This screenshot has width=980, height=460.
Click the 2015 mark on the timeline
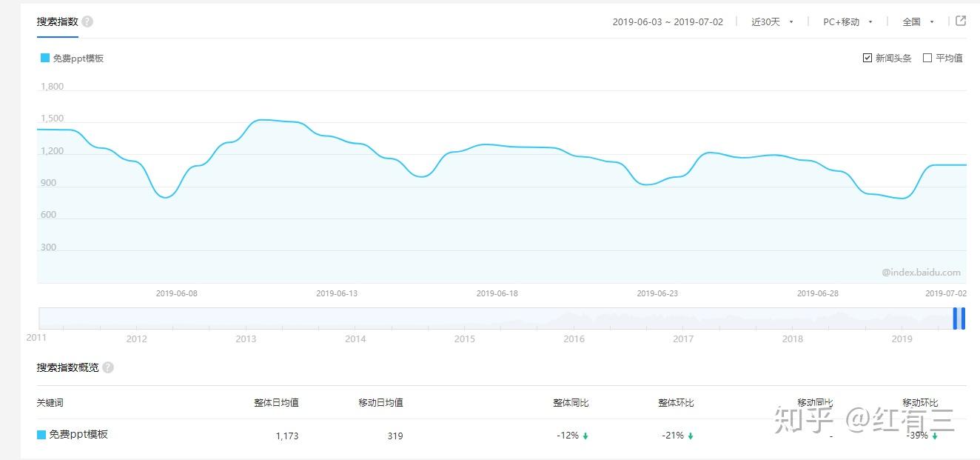click(464, 339)
